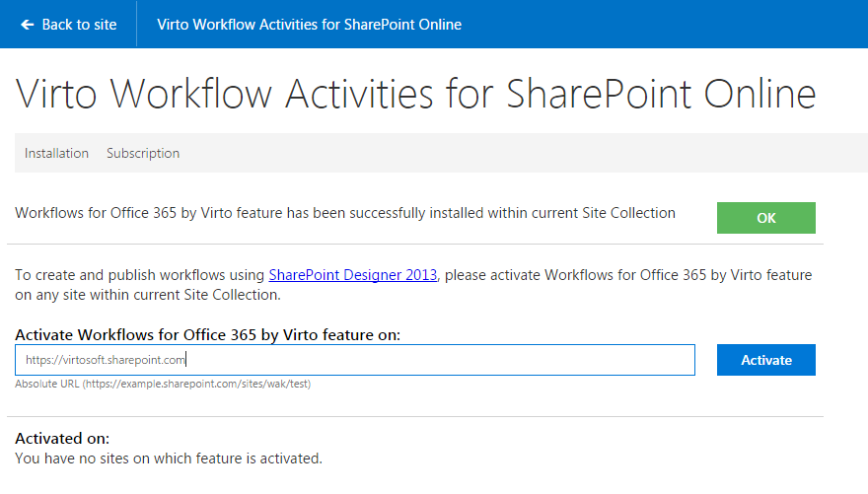The height and width of the screenshot is (494, 868).
Task: Click the Absolute URL example hint text
Action: 163,384
